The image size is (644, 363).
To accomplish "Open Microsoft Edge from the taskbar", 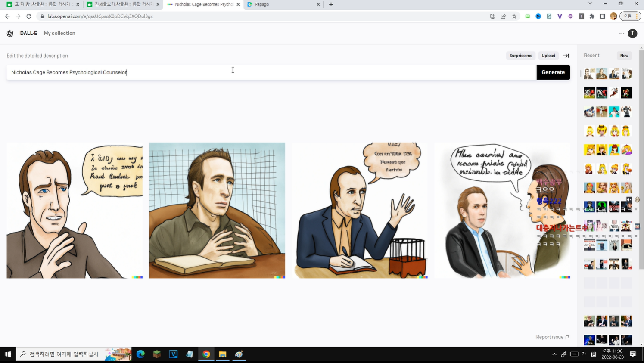I will coord(140,354).
